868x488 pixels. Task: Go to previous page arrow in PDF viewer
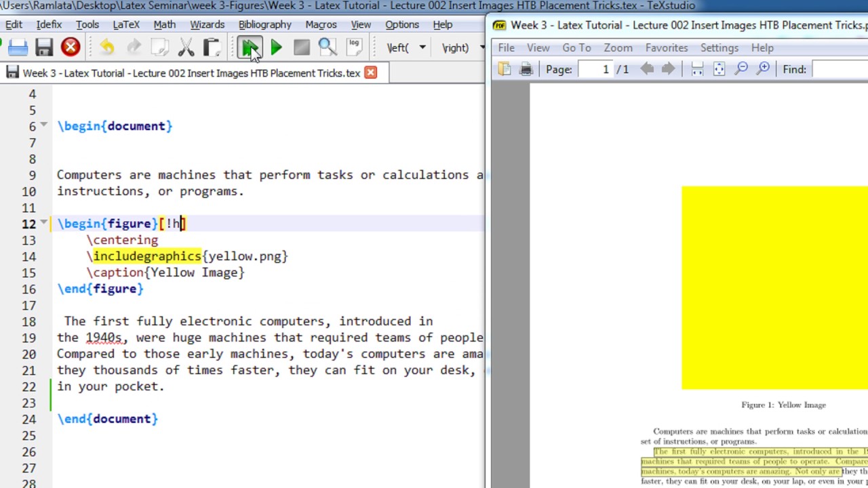(x=647, y=68)
